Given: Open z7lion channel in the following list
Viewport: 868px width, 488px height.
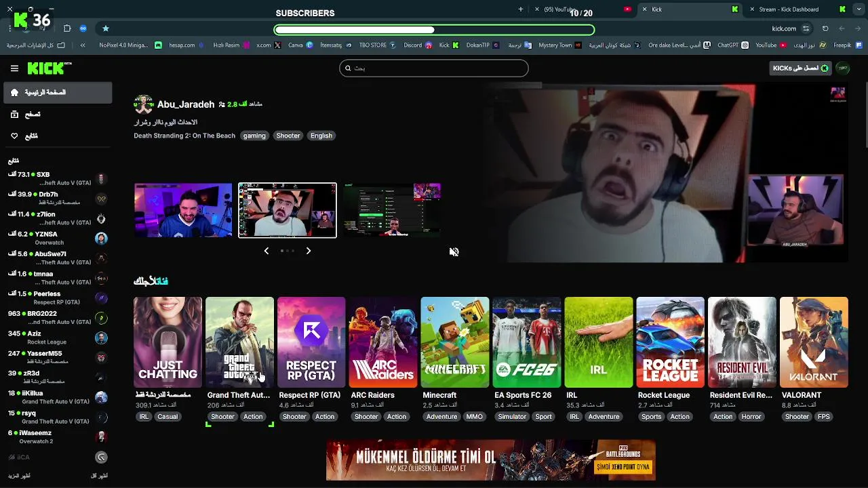Looking at the screenshot, I should click(x=57, y=218).
